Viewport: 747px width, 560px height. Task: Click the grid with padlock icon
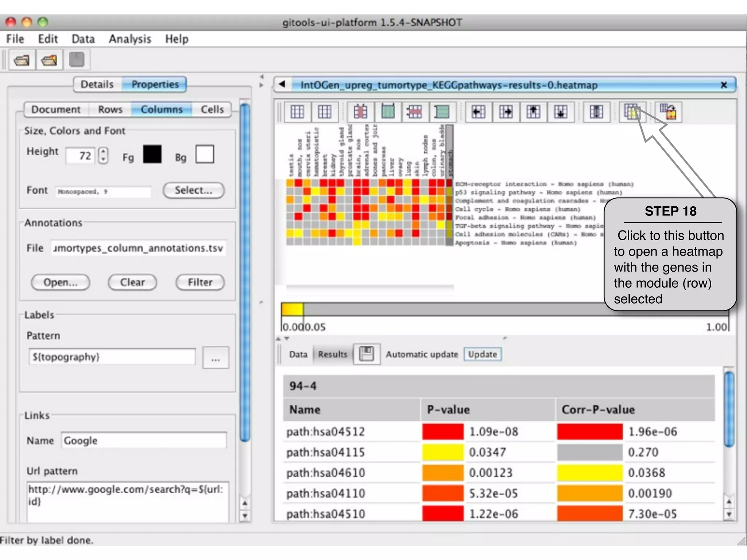coord(669,112)
